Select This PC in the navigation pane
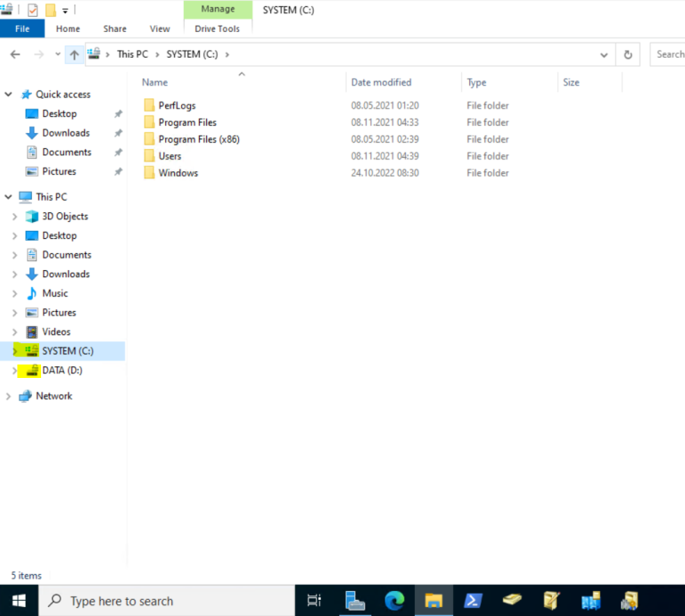 (52, 197)
